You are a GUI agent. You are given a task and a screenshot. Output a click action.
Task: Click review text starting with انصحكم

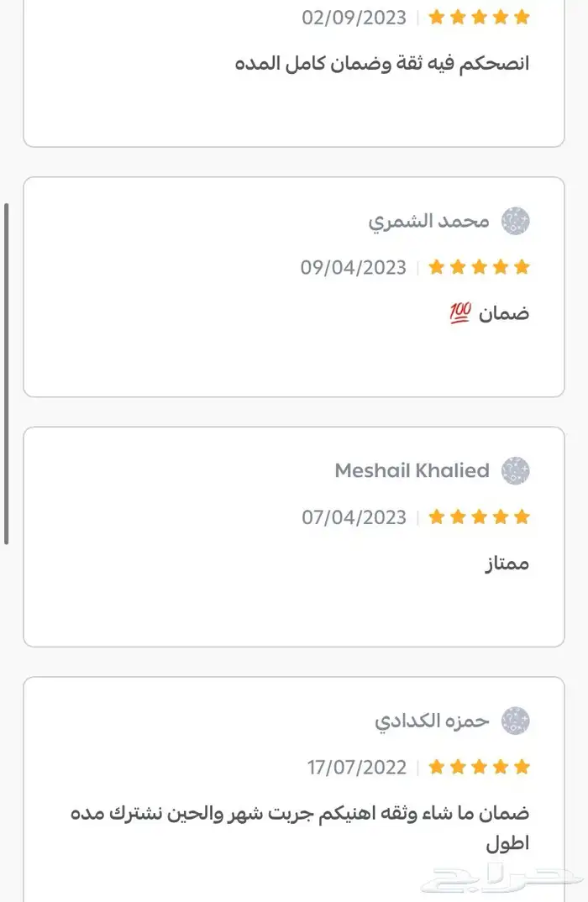tap(382, 64)
